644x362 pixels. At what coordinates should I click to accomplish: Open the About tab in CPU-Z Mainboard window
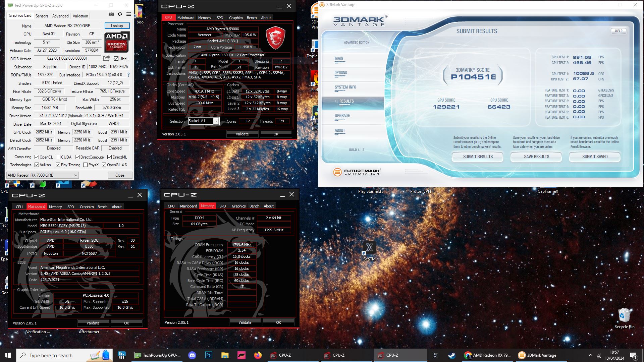117,207
